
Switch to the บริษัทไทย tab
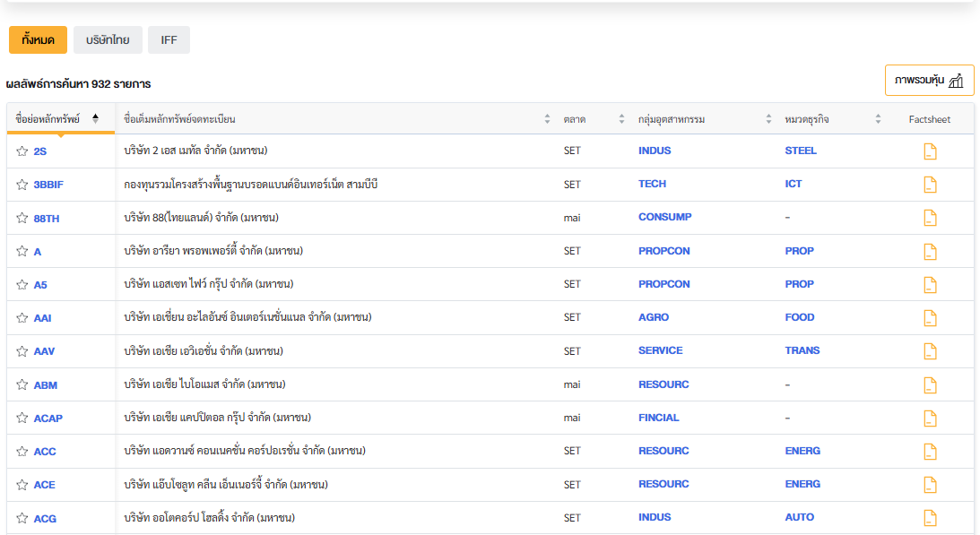tap(108, 40)
